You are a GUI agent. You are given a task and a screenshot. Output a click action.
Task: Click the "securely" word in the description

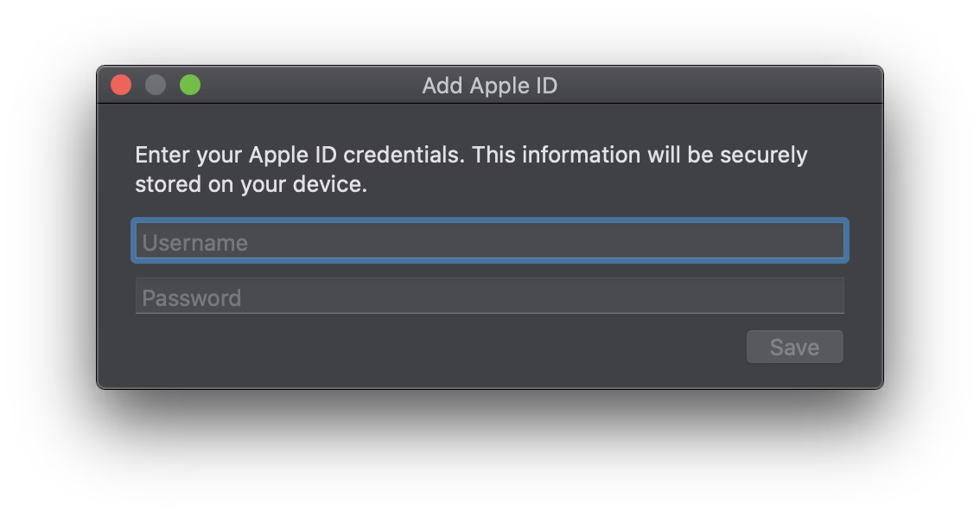pyautogui.click(x=763, y=156)
